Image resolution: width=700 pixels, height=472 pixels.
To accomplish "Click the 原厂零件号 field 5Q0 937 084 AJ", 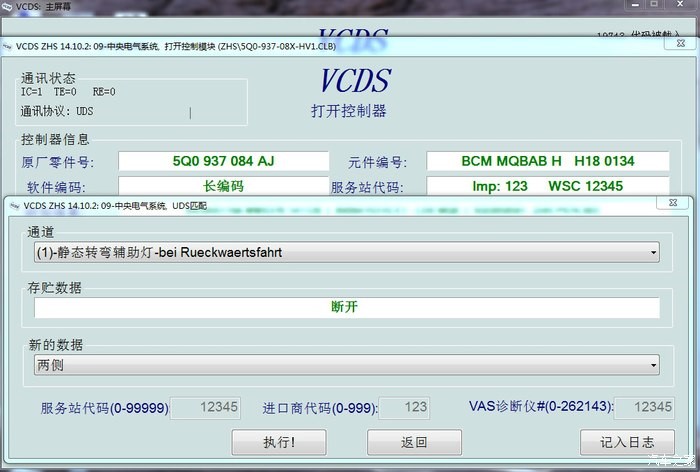I will pos(223,161).
